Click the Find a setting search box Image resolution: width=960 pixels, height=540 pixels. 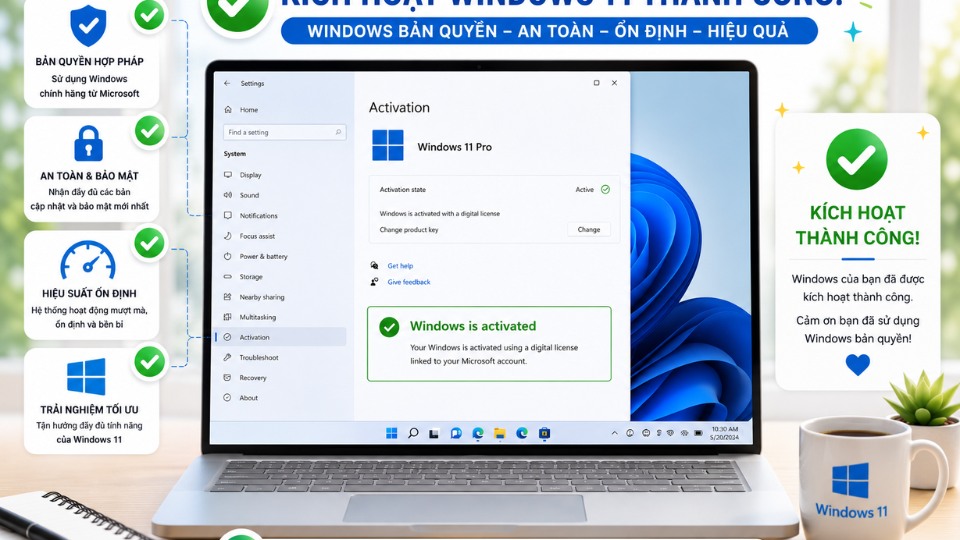[x=285, y=132]
